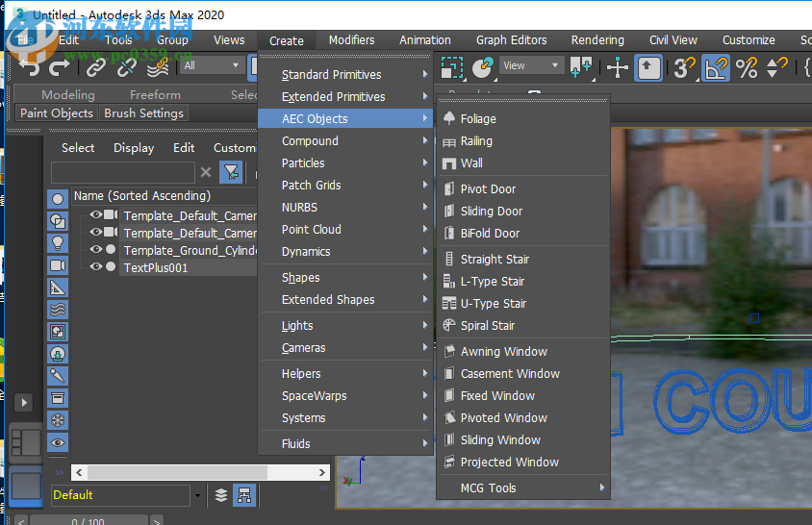Expand the Standard Primitives submenu
Image resolution: width=812 pixels, height=525 pixels.
(345, 75)
